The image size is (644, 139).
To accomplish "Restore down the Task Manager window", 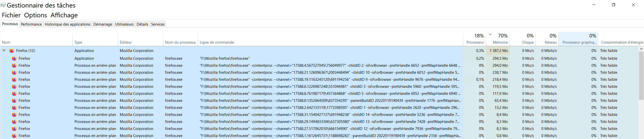I will pyautogui.click(x=614, y=5).
